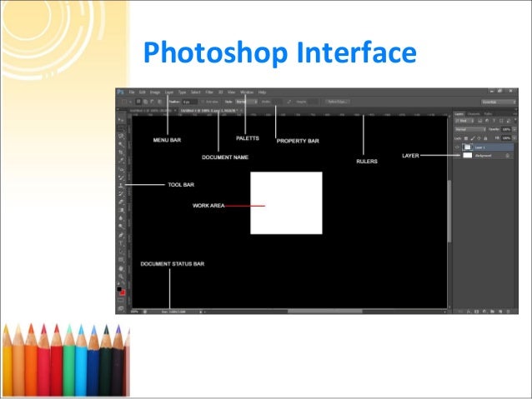
Task: Open the layer filter Kind dropdown
Action: click(464, 121)
